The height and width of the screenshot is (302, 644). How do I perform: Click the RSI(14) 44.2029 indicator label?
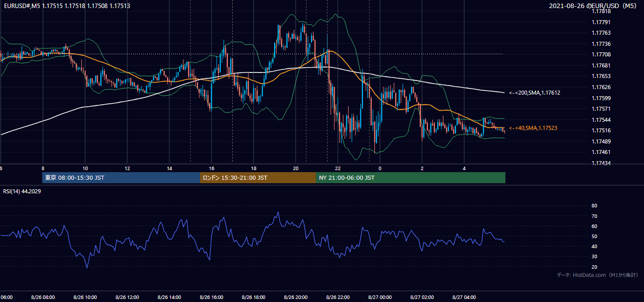click(x=22, y=191)
